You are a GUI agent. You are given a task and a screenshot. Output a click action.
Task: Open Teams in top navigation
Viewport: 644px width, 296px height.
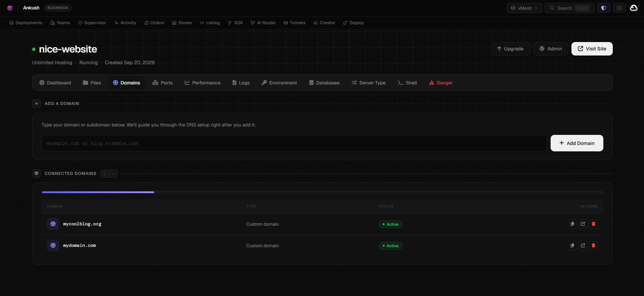click(60, 23)
